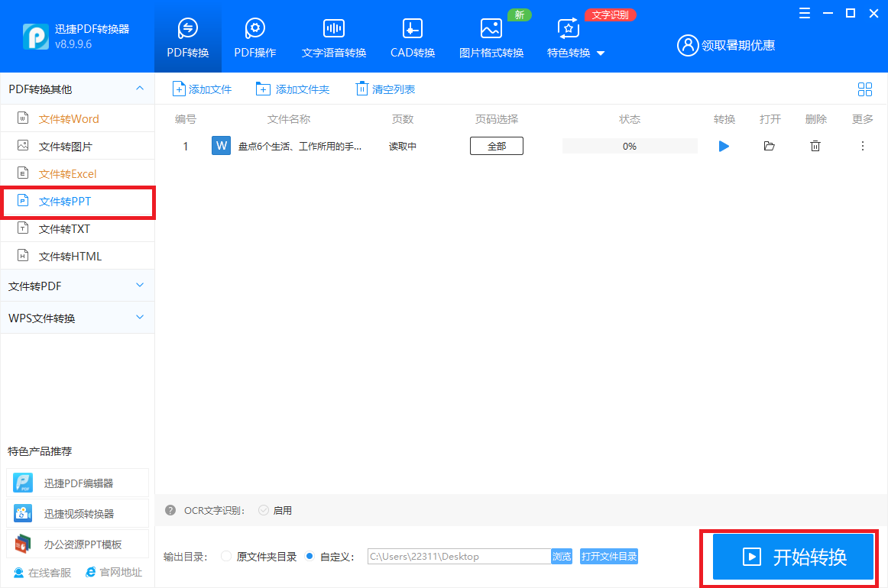Select 原文件夹目录 radio button
This screenshot has height=588, width=888.
coord(226,556)
